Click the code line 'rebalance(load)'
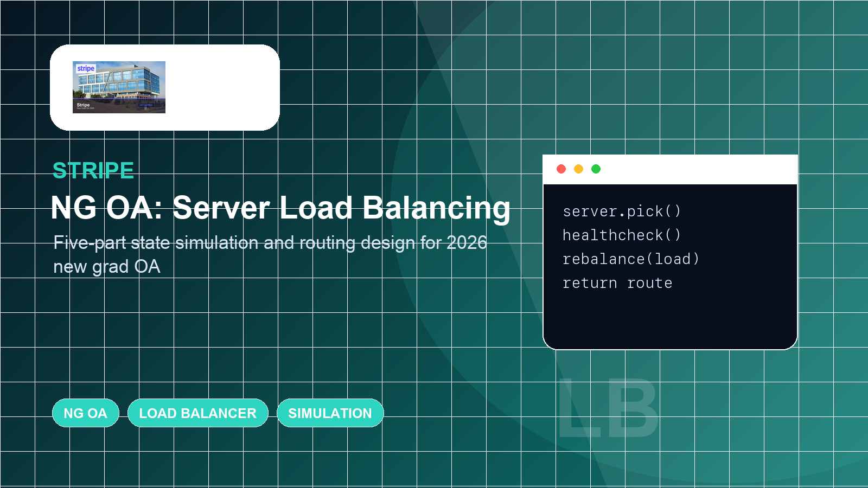The image size is (868, 488). point(631,259)
